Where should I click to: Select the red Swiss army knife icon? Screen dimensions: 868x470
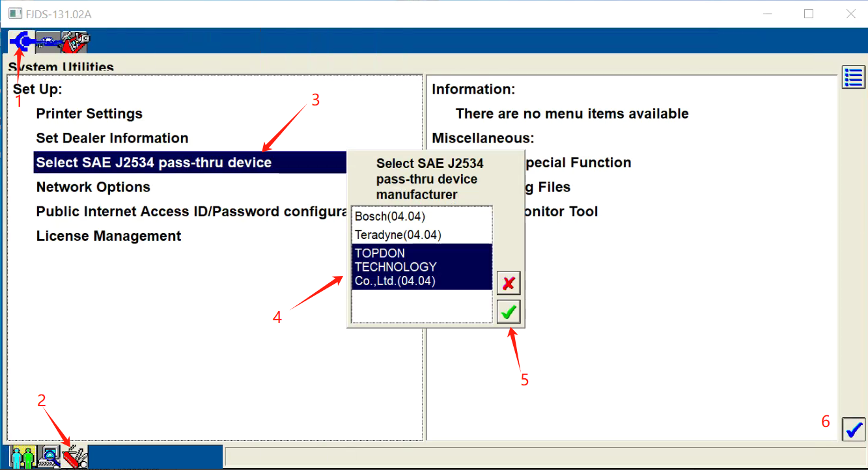[75, 457]
